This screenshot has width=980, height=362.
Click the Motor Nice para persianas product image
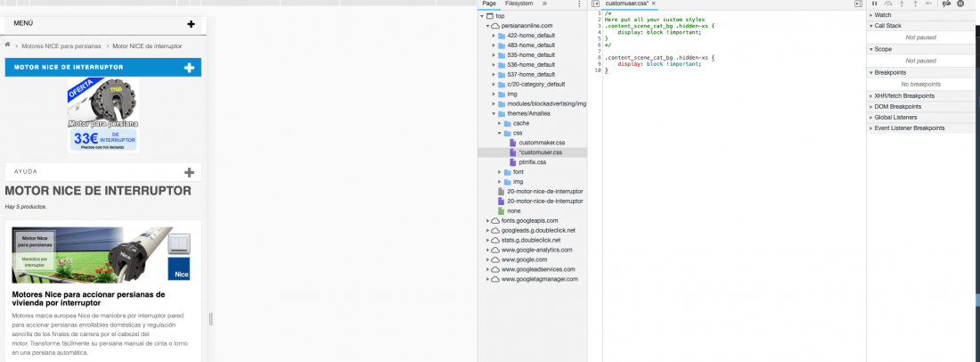pos(102,254)
